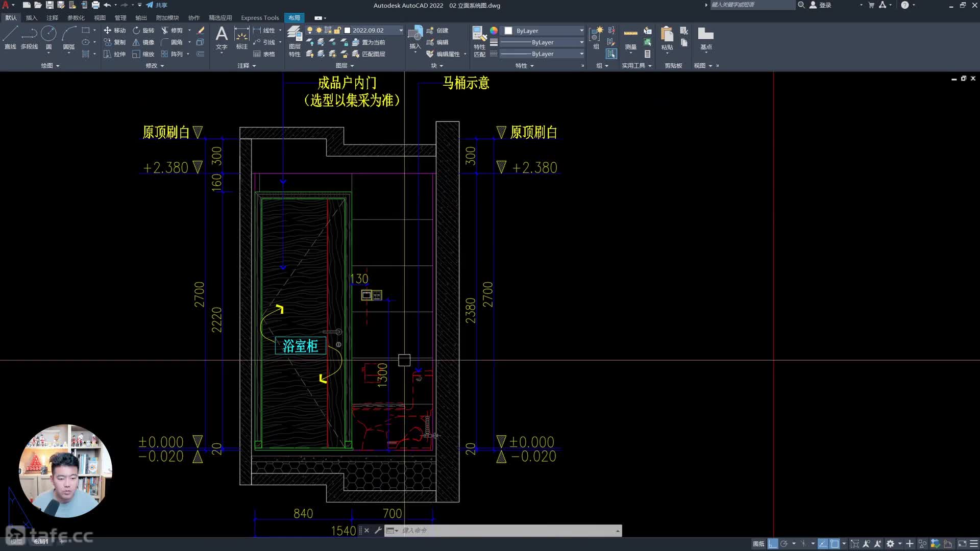This screenshot has height=551, width=980.
Task: Click the 移动 (Move) tool
Action: click(x=115, y=31)
